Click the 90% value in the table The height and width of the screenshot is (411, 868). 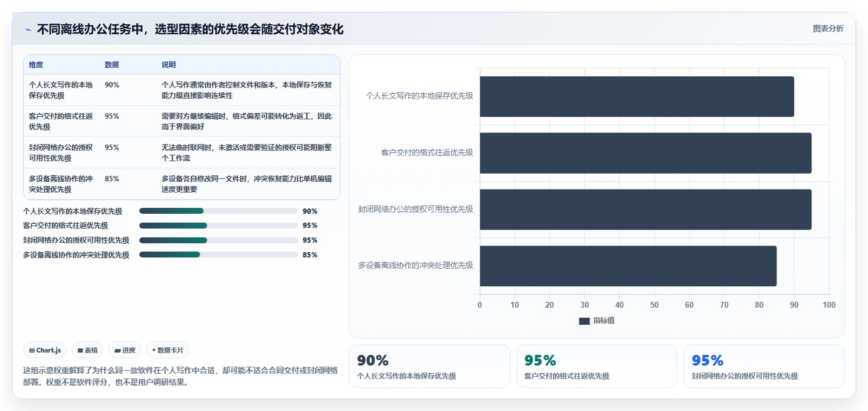click(x=112, y=85)
